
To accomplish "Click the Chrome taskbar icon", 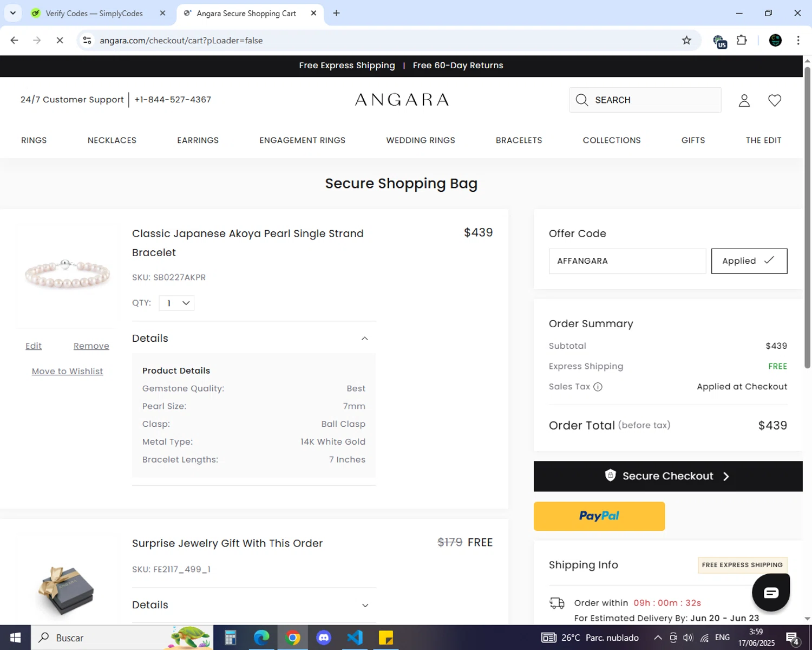I will (293, 638).
